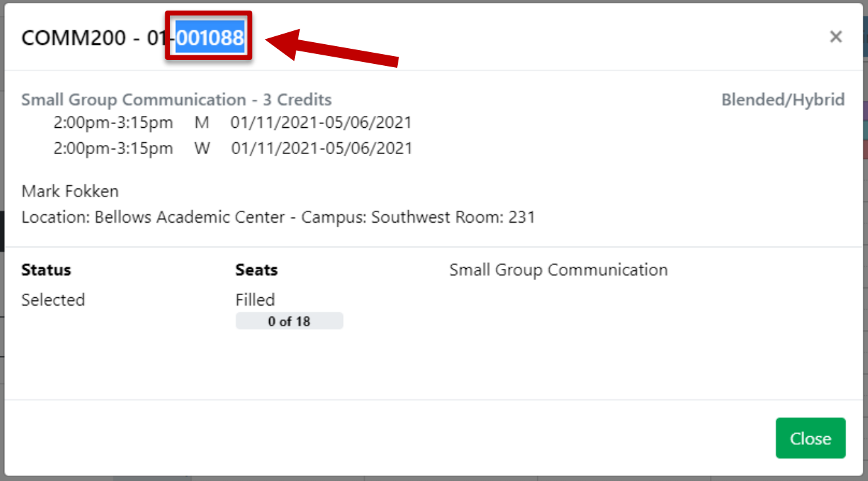Click the Status column header
The image size is (868, 481).
pos(46,270)
